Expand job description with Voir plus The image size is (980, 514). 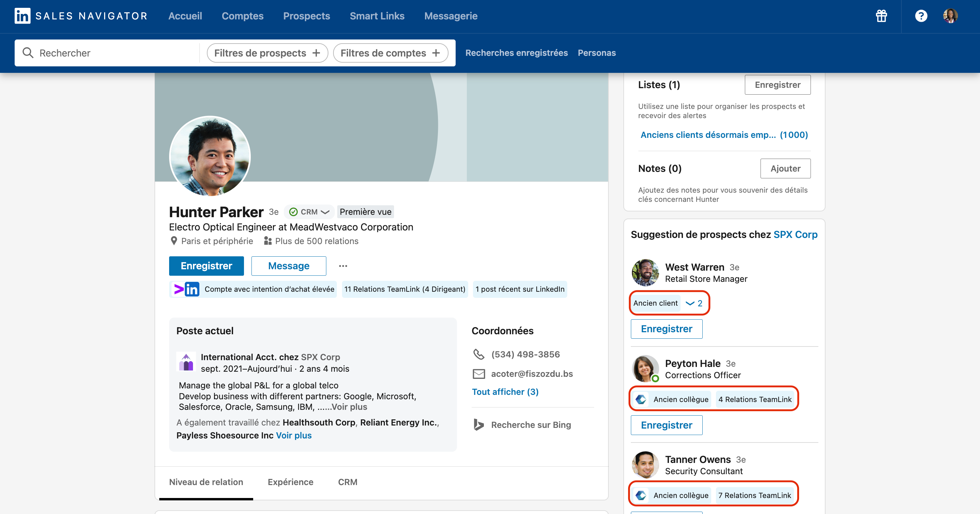point(349,407)
